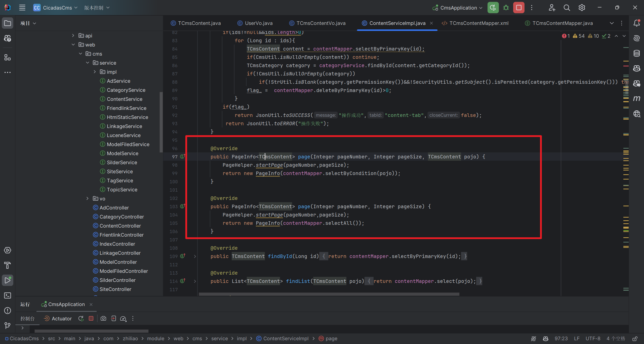Select the Actuator tab in run panel
This screenshot has height=344, width=644.
[x=58, y=319]
